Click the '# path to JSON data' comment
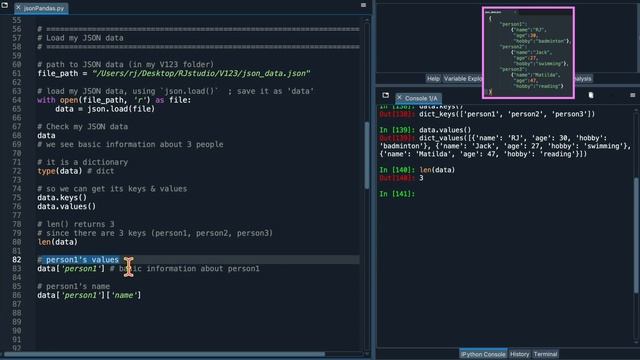Viewport: 640px width, 360px height. (x=125, y=64)
